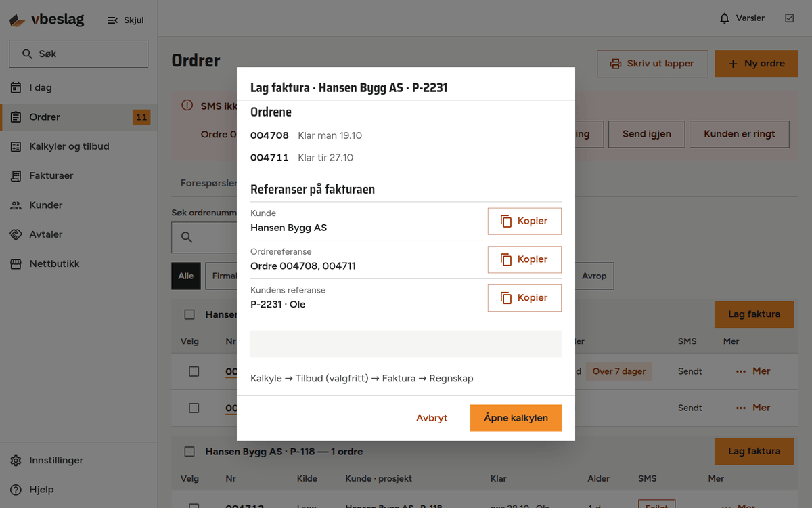
Task: Select the Alle filter chip
Action: [186, 276]
